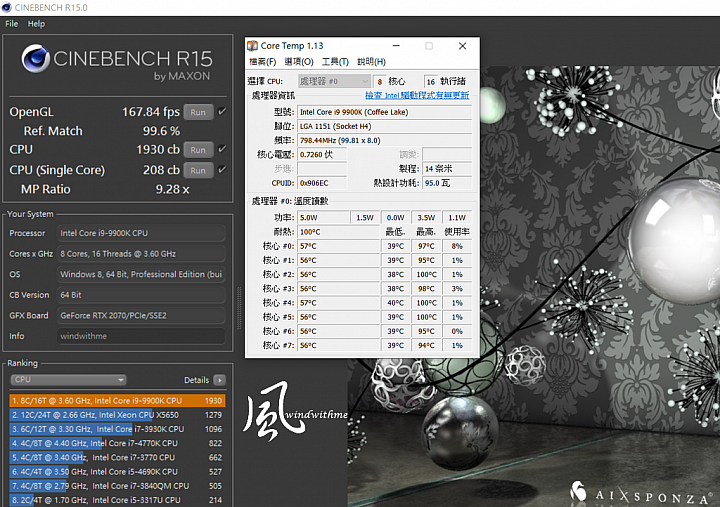Click Core Temp voltage value 0.7260

coord(322,155)
